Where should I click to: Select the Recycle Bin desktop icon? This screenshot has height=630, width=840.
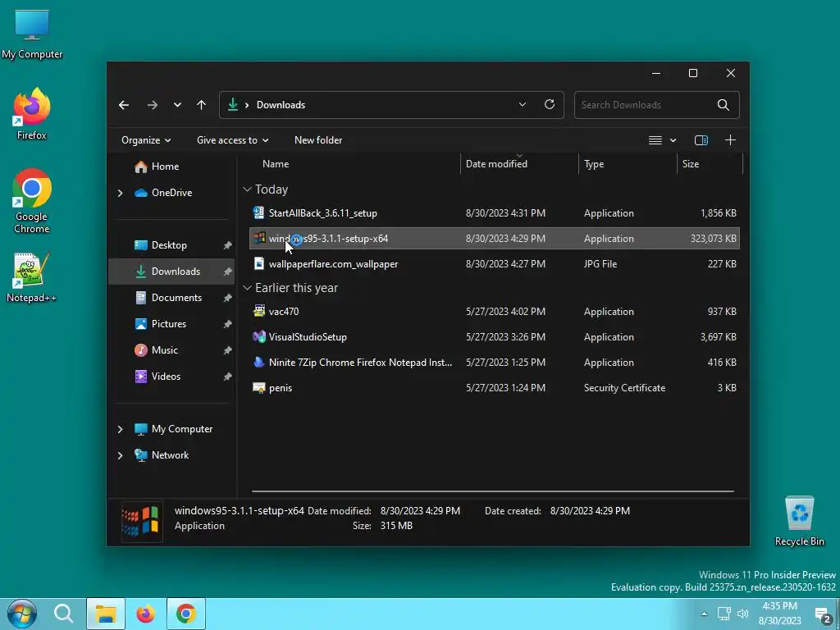click(799, 521)
